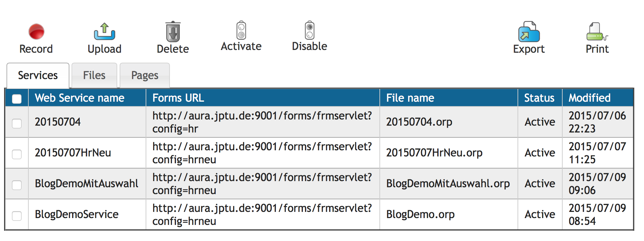The height and width of the screenshot is (241, 644).
Task: Tick the BlogDemoMitAuswahl row checkbox
Action: pos(17,185)
